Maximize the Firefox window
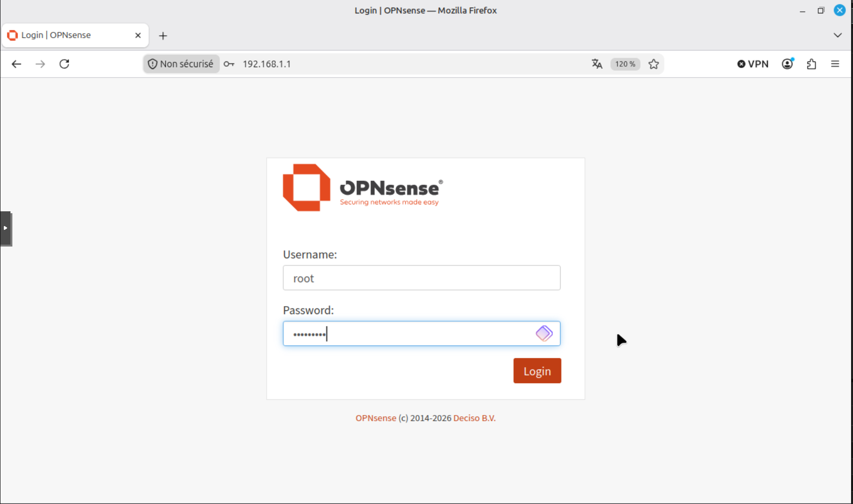This screenshot has height=504, width=853. pos(821,10)
